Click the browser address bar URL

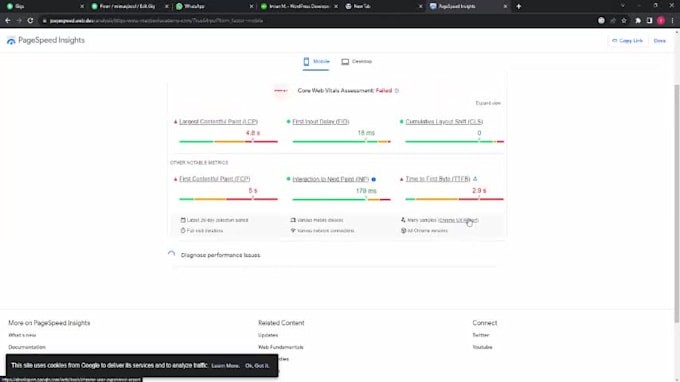[x=156, y=20]
